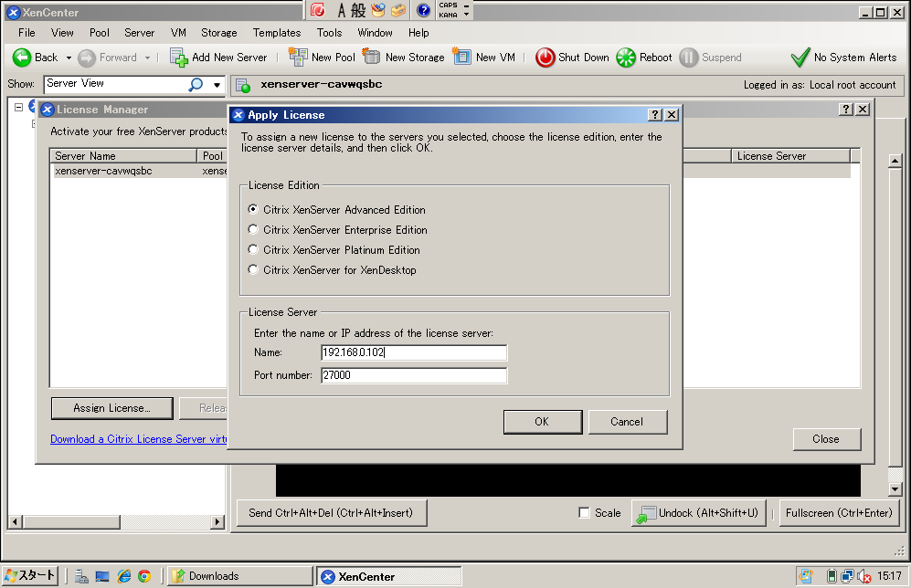This screenshot has width=911, height=588.
Task: Click the Add New Server icon
Action: [179, 58]
